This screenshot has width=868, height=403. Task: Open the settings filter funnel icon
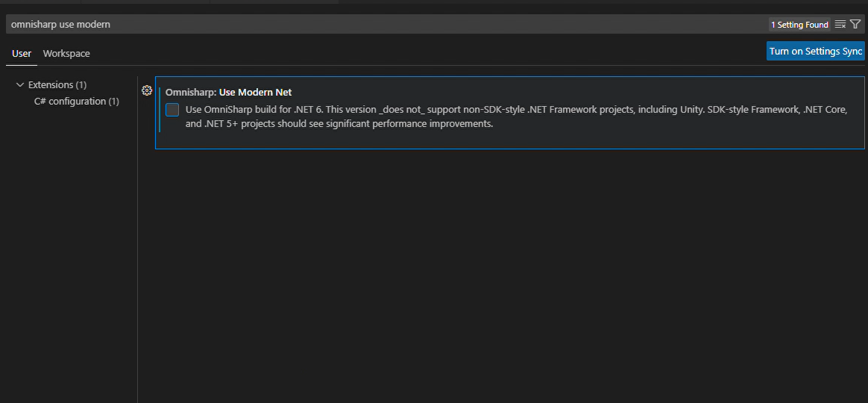pyautogui.click(x=855, y=25)
